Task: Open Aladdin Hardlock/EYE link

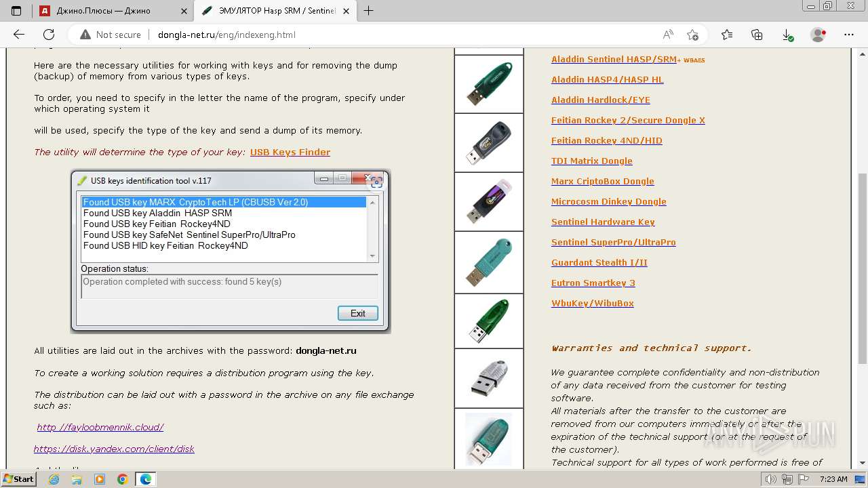Action: [601, 100]
